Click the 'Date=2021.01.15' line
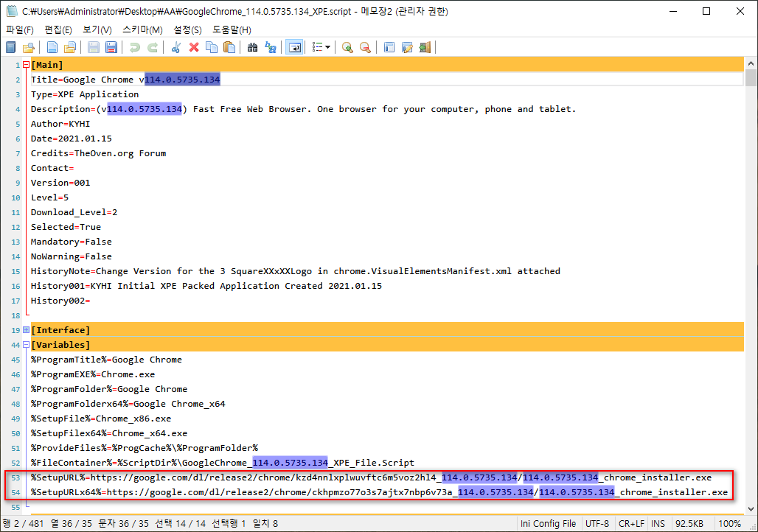The image size is (758, 532). point(71,139)
